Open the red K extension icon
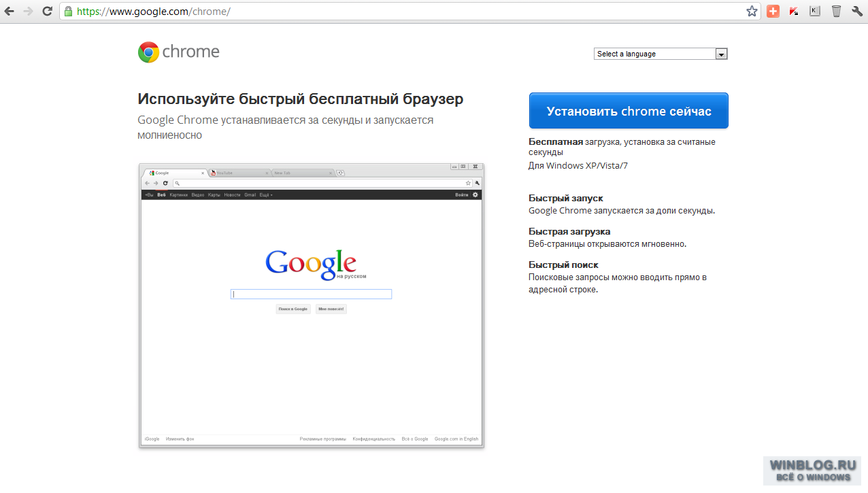The height and width of the screenshot is (493, 868). (794, 11)
